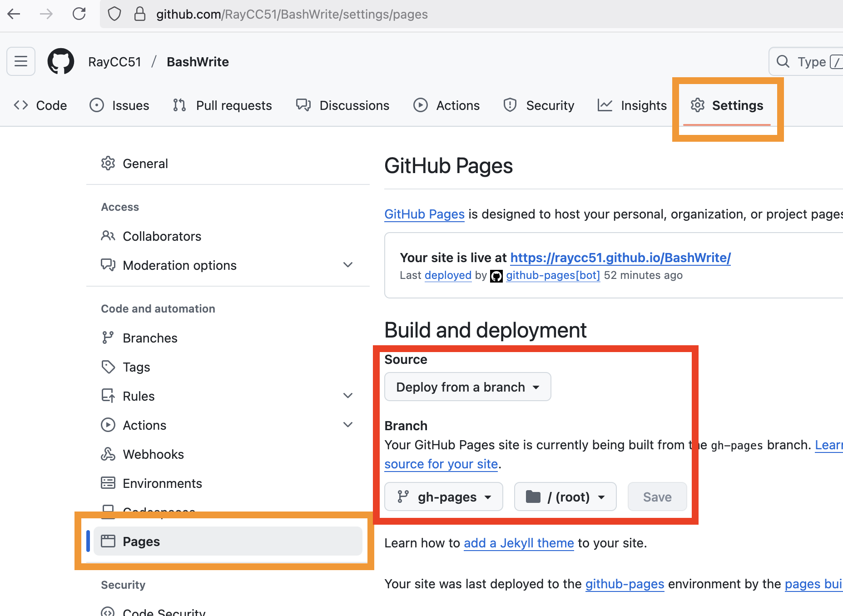
Task: Click the GitHub Octocat logo
Action: (61, 61)
